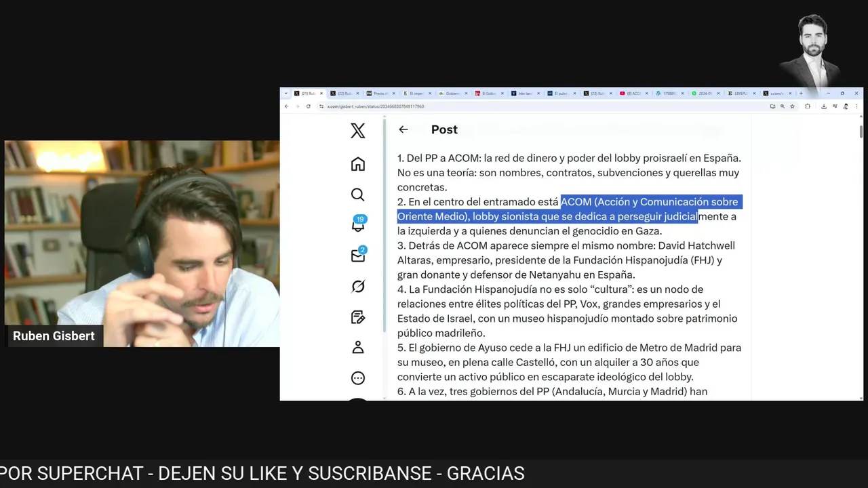Go back with the Post back arrow
The height and width of the screenshot is (488, 868).
pyautogui.click(x=403, y=129)
